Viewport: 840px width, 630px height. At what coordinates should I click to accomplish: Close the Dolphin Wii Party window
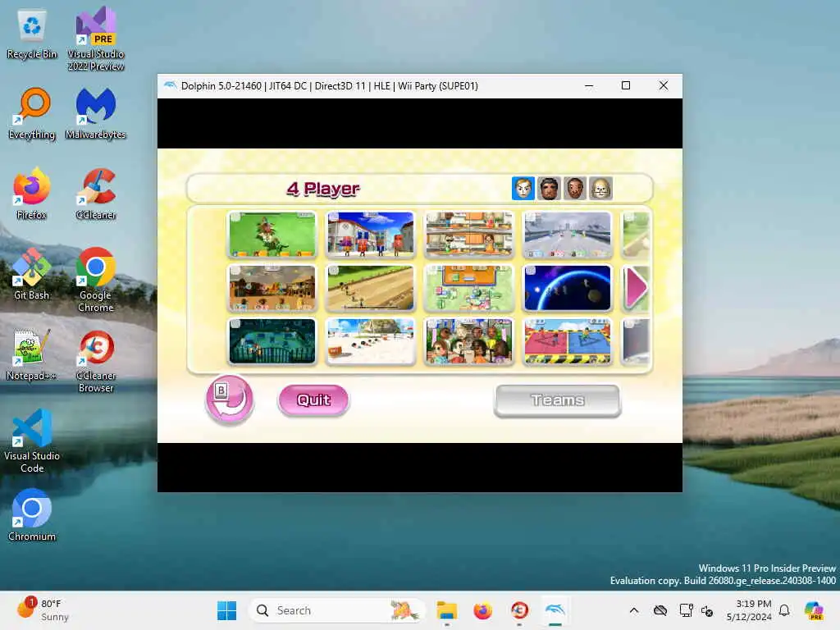point(663,85)
